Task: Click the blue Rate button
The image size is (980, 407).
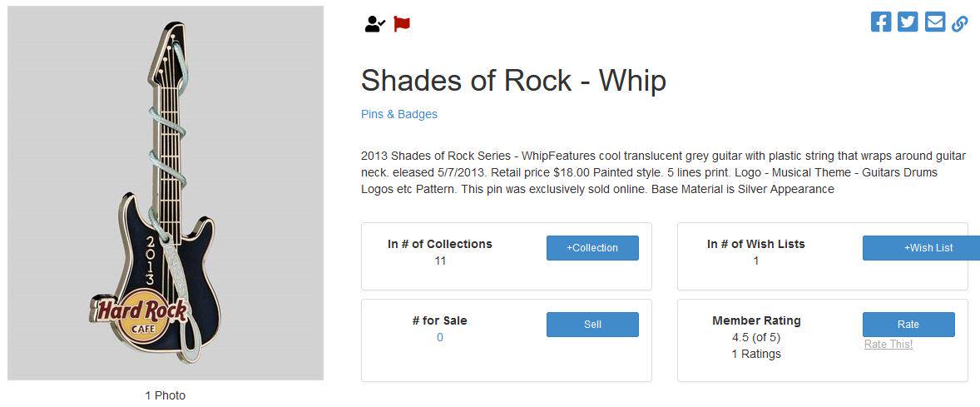Action: coord(908,325)
